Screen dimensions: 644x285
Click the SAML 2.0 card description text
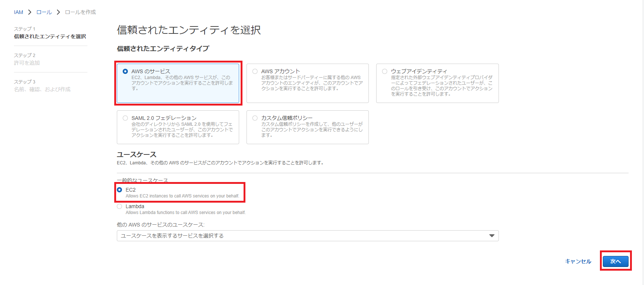pos(182,130)
